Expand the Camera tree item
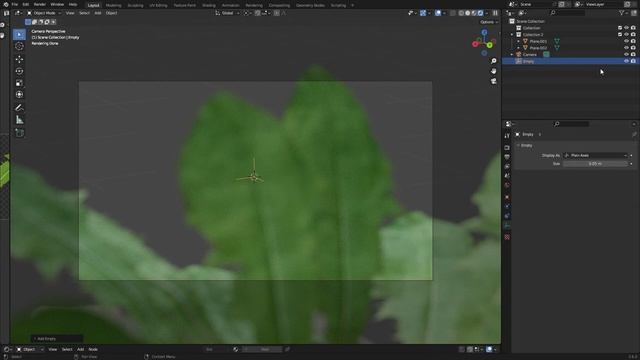The width and height of the screenshot is (640, 360). click(x=512, y=54)
